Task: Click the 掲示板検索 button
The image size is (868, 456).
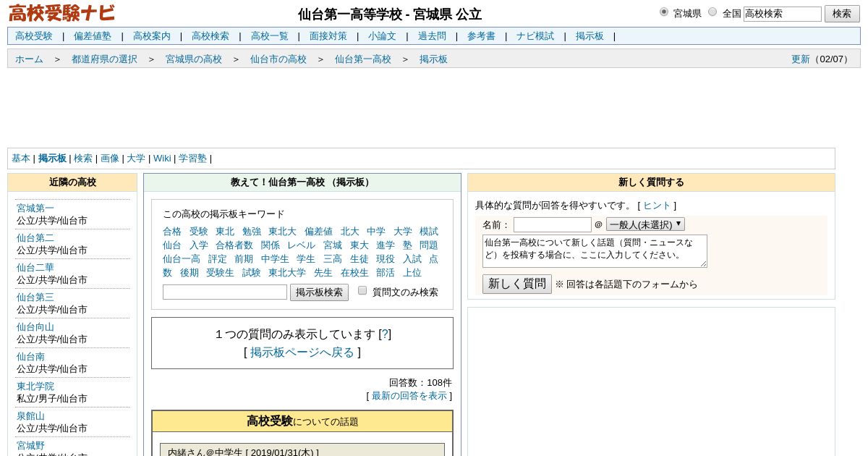Action: click(319, 292)
